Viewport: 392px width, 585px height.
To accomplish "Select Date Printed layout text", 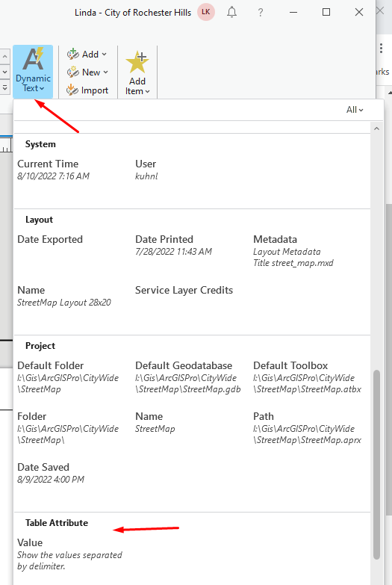I will 173,245.
